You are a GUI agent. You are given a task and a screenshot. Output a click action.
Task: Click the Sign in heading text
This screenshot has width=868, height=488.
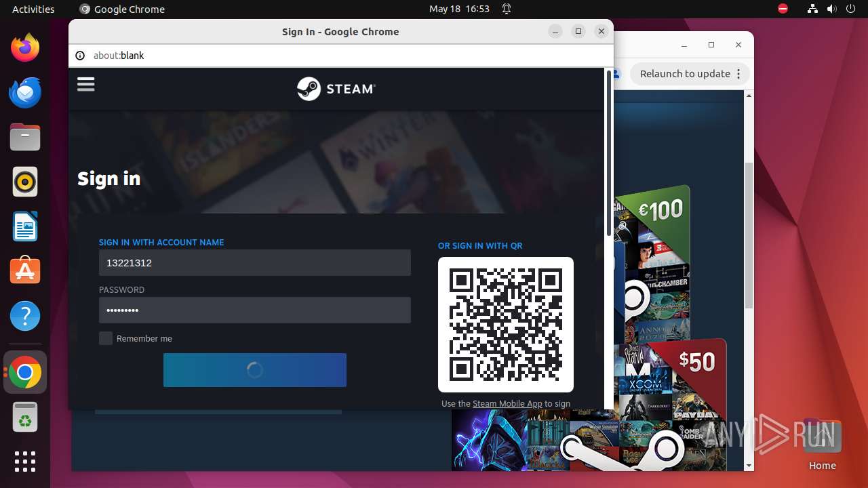click(x=108, y=179)
